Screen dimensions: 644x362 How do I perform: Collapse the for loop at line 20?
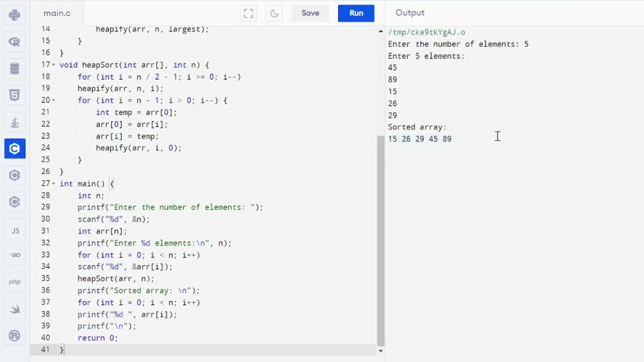coord(54,101)
